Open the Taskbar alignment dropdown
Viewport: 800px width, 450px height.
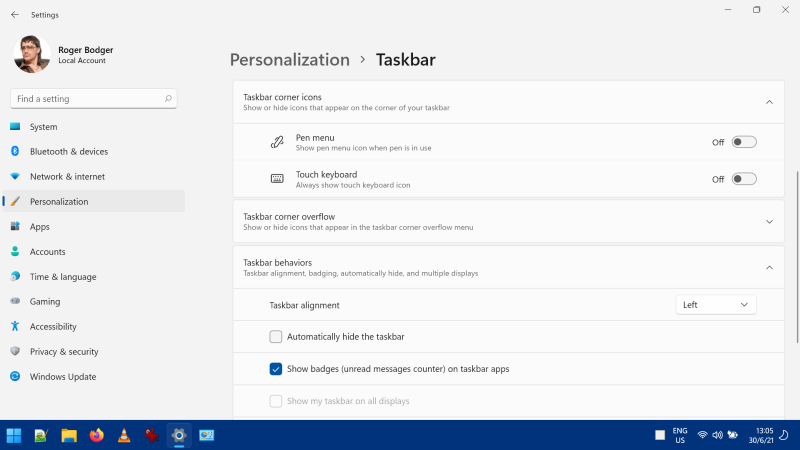click(x=716, y=305)
